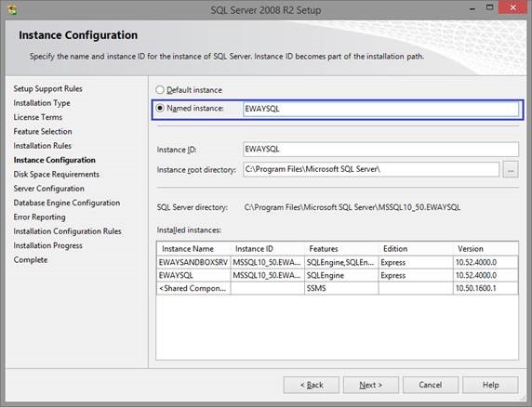This screenshot has width=532, height=407.
Task: Click the Version column header
Action: [485, 249]
